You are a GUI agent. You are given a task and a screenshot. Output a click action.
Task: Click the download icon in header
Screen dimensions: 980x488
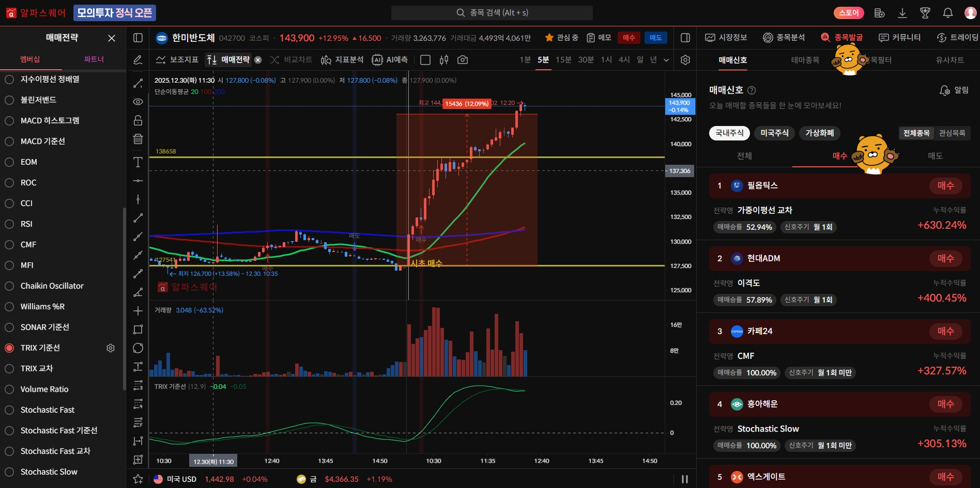[902, 13]
